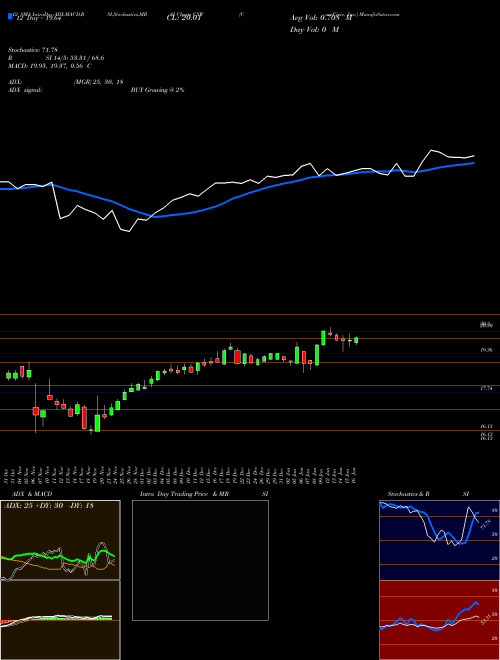
Task: Click the 33.31 value in RSI chart
Action: click(486, 620)
